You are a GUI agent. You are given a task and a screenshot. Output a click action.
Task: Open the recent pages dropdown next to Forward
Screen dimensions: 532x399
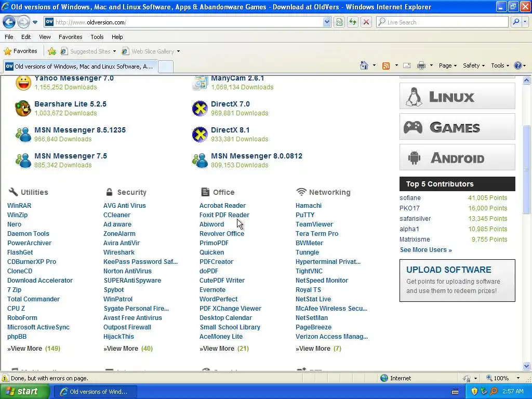[x=35, y=22]
